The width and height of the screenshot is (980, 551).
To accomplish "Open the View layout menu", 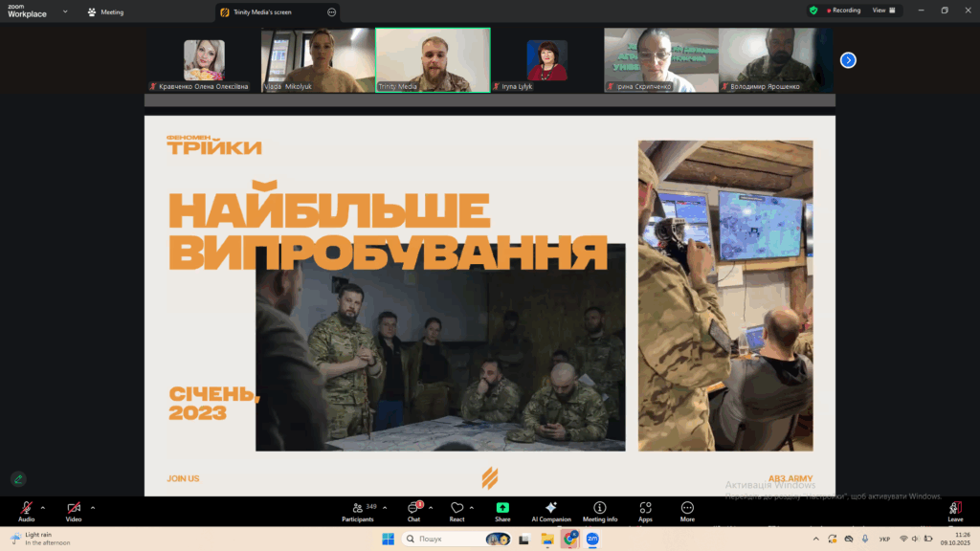I will pyautogui.click(x=883, y=11).
